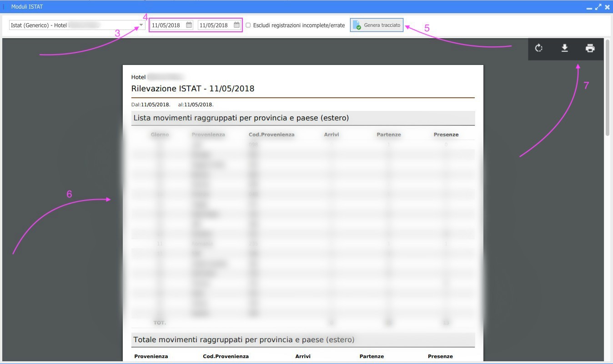Expand the Istat (Generico) - Hotel dropdown
This screenshot has width=613, height=364.
point(141,25)
